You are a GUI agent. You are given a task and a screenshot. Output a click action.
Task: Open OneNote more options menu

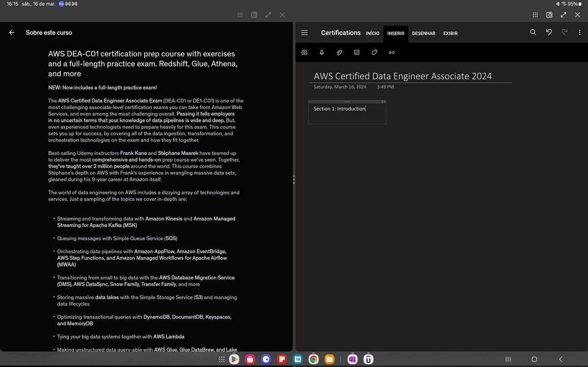pos(579,33)
